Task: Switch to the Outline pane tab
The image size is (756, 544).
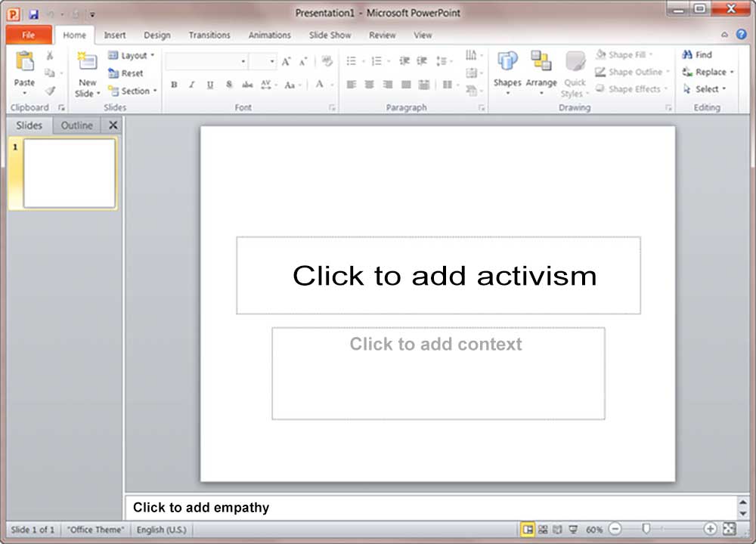Action: click(76, 125)
